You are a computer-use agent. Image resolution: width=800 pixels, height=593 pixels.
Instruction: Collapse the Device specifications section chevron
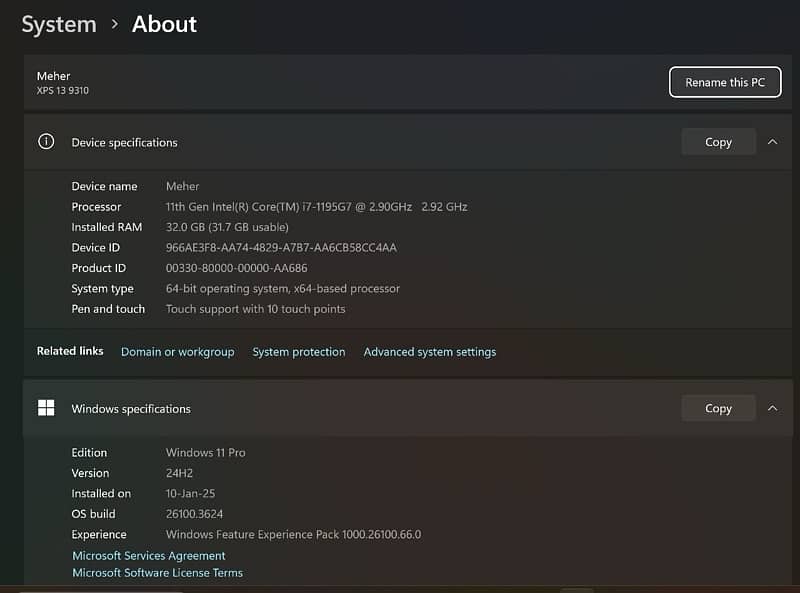pyautogui.click(x=772, y=142)
